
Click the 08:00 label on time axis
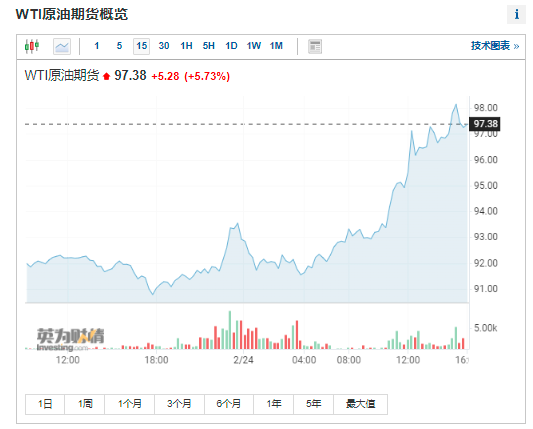(x=349, y=360)
